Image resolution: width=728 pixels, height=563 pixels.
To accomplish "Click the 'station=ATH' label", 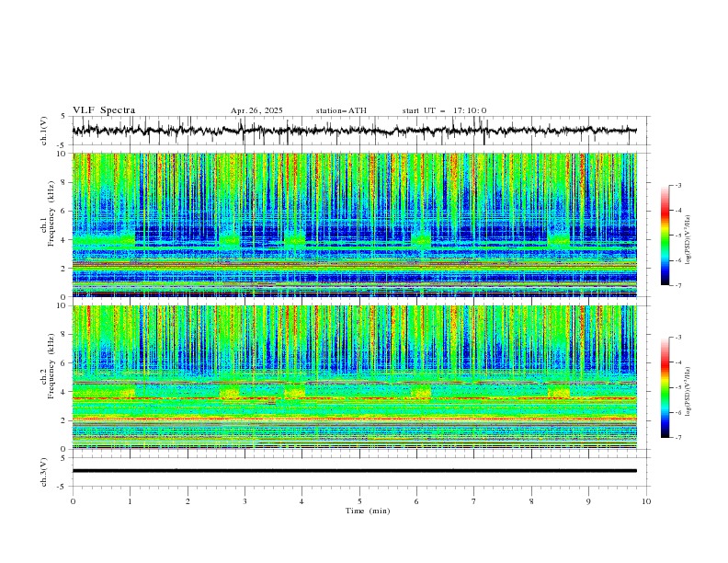I will 341,110.
